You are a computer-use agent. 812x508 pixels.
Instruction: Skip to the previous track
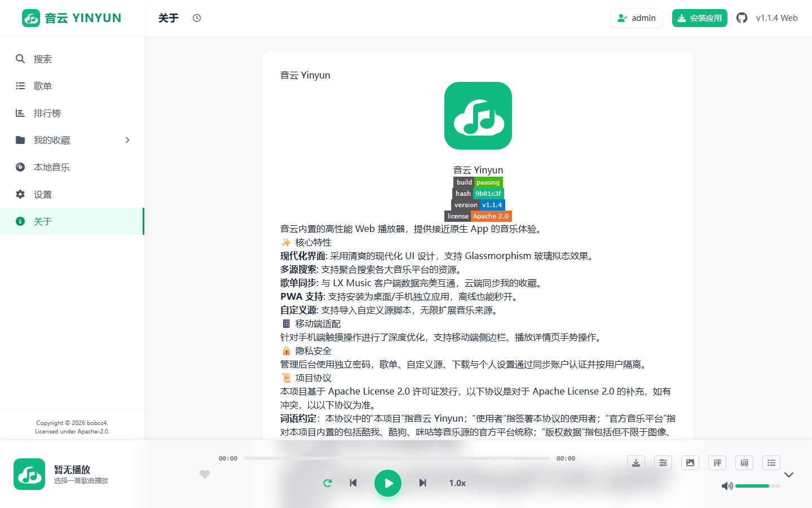[x=354, y=483]
